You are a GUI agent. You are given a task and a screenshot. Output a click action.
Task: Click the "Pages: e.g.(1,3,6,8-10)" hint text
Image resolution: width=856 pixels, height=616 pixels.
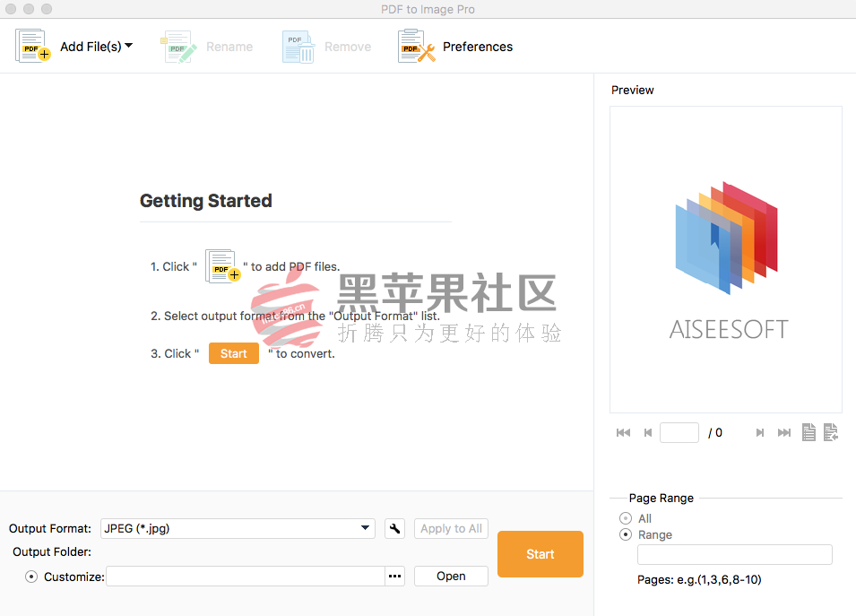point(699,579)
